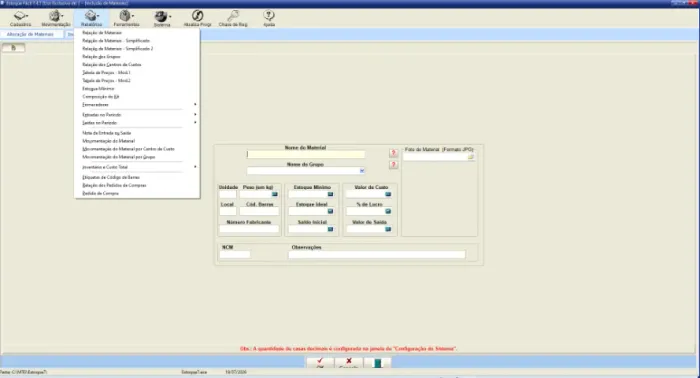Image resolution: width=700 pixels, height=378 pixels.
Task: Click the Atualiza Progr toolbar icon
Action: (x=197, y=18)
